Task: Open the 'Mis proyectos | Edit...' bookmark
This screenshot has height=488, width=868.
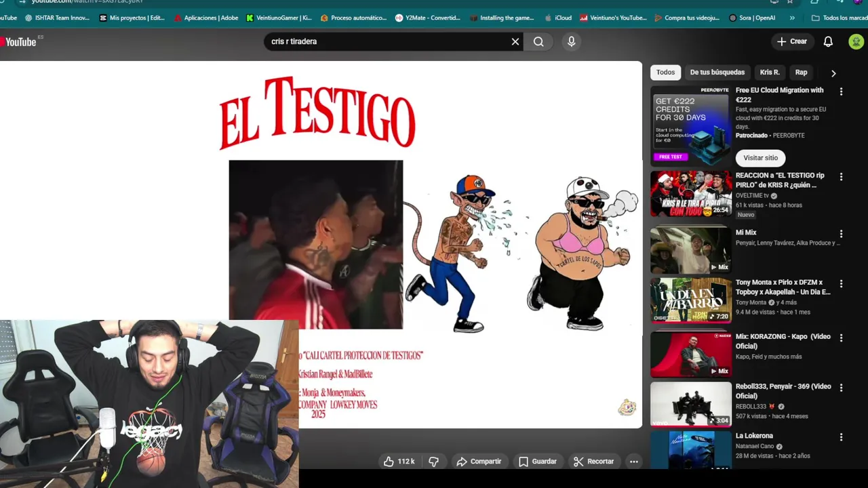Action: pos(131,18)
